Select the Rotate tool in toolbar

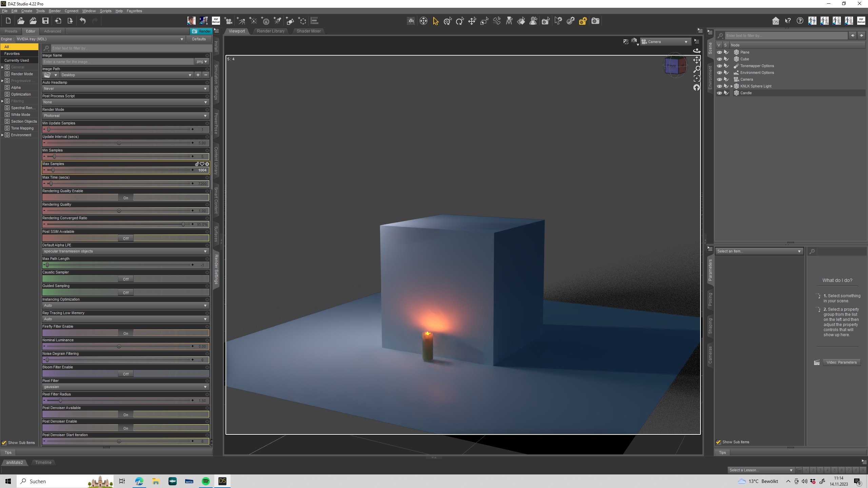tap(460, 21)
